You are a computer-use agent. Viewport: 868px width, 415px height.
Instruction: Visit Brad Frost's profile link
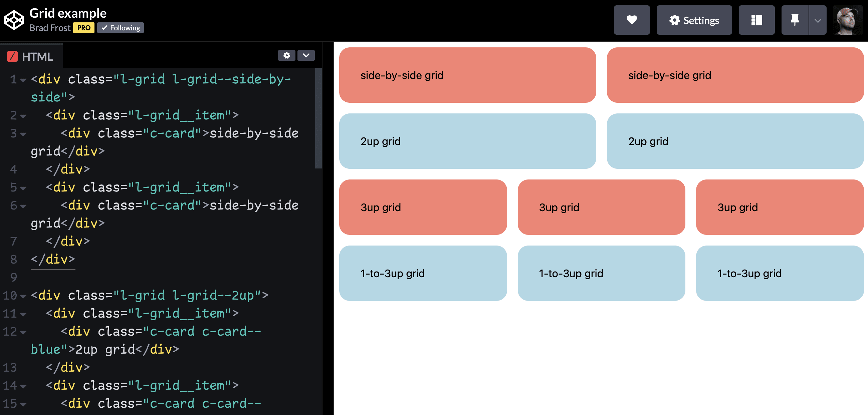coord(49,28)
